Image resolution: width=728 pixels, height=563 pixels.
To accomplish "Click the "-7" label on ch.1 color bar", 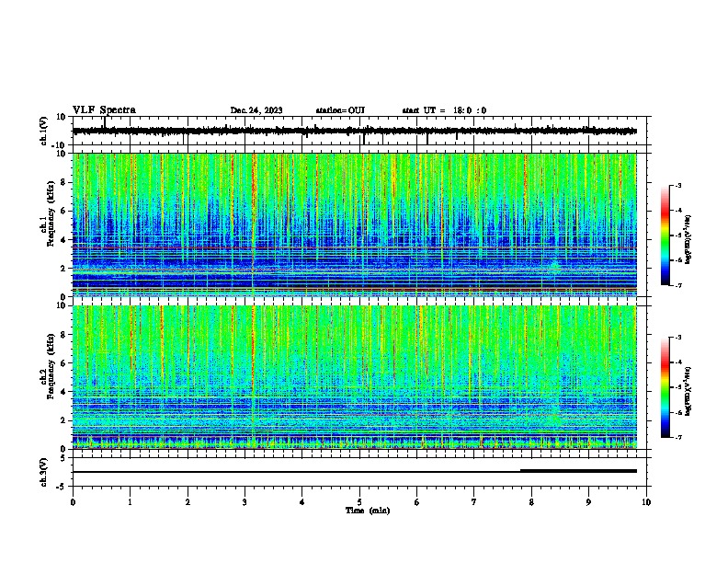I will [677, 285].
